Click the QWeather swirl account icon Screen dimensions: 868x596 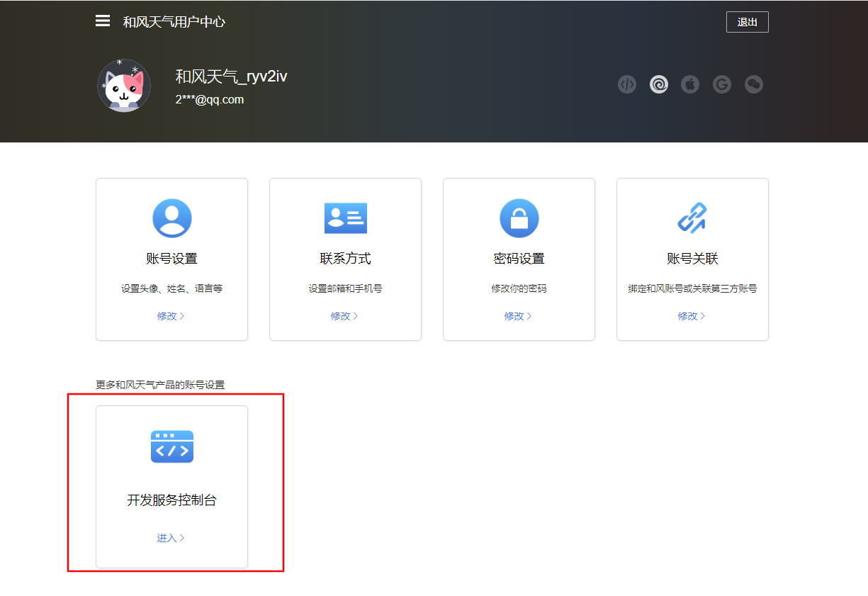(x=659, y=85)
